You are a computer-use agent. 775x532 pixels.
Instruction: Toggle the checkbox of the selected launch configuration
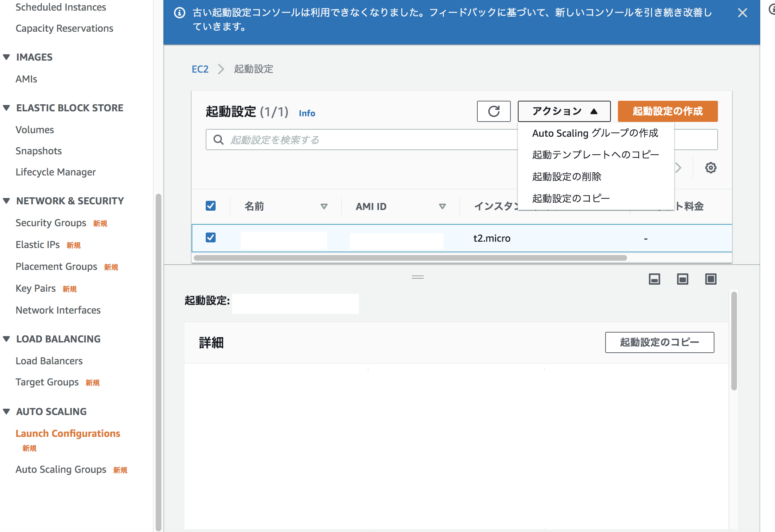(210, 238)
